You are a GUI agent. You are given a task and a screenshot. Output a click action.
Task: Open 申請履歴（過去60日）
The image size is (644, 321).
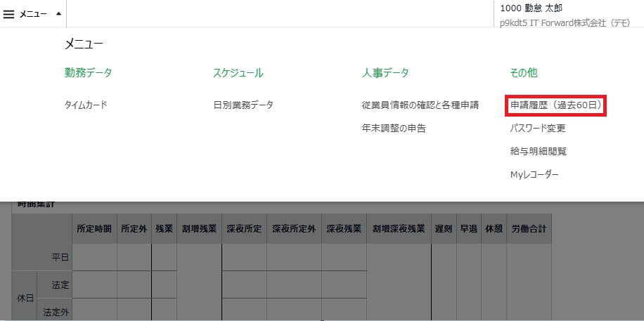pyautogui.click(x=555, y=105)
